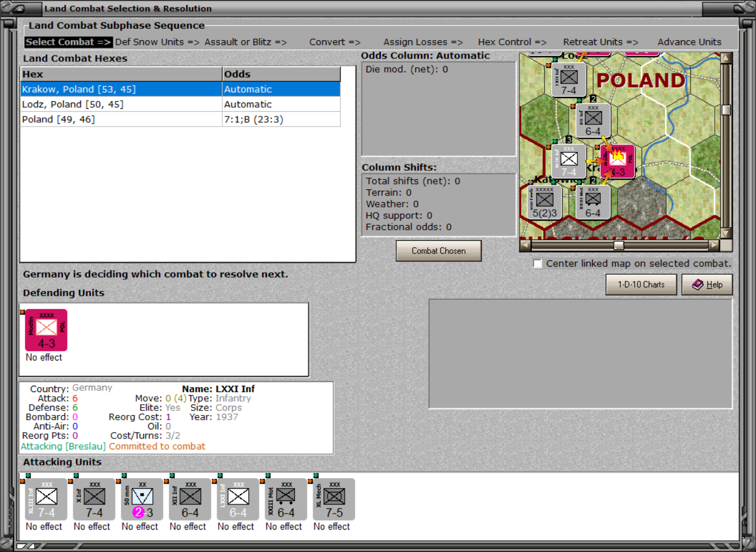Screen dimensions: 756x552
Task: Select the LXXI Inf 6-4 attacking counter
Action: pos(238,499)
